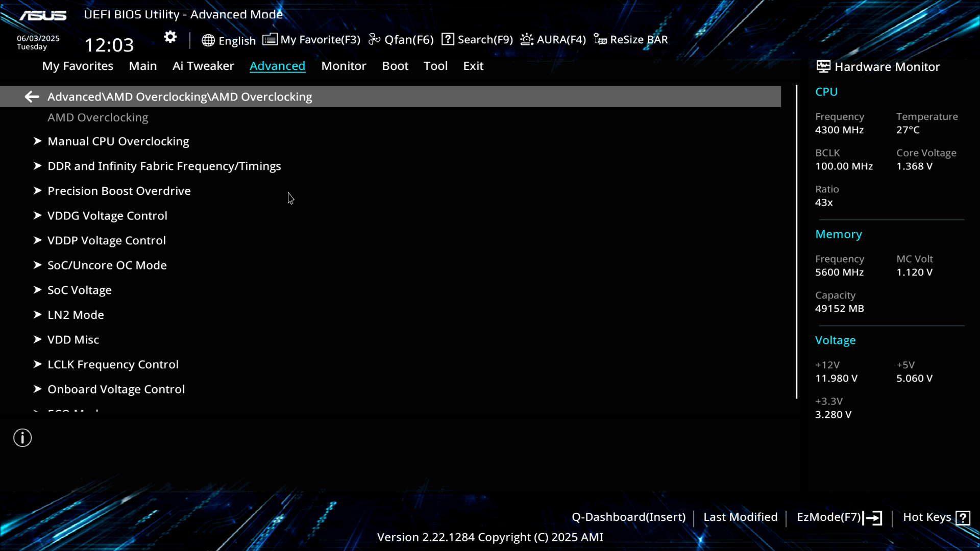
Task: Open the Qfan fan control icon
Action: (375, 39)
